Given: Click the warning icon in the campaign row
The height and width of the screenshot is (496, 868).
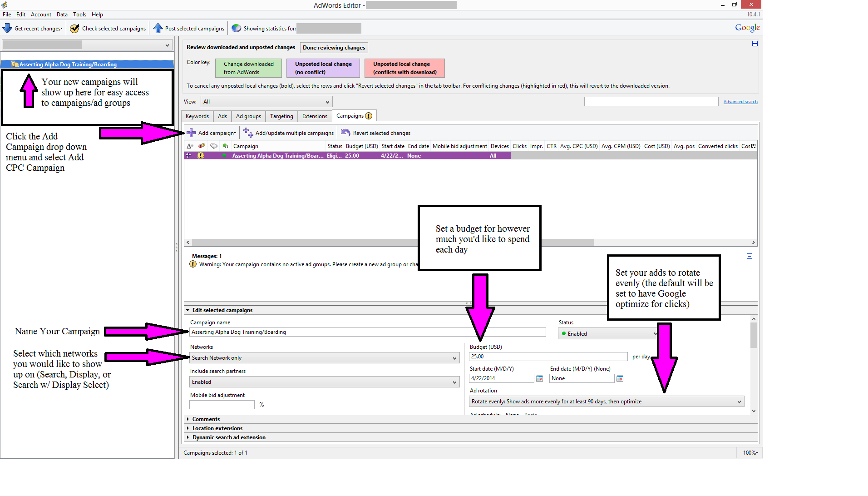Looking at the screenshot, I should click(201, 155).
